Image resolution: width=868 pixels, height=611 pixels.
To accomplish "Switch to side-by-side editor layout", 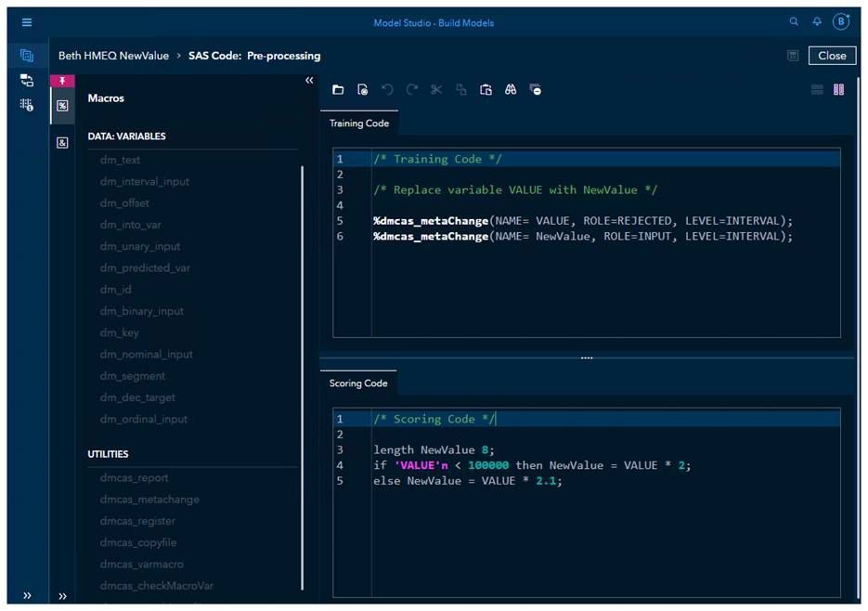I will coord(838,90).
